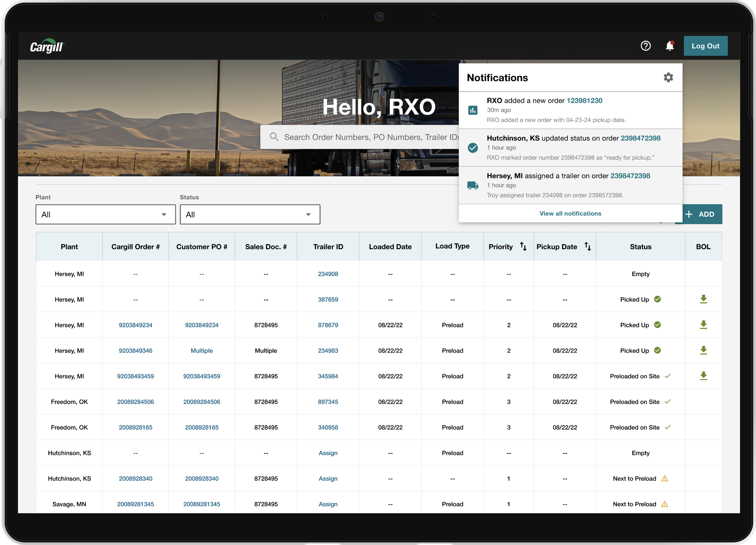
Task: Open Cargill order 2008928340
Action: (x=135, y=479)
